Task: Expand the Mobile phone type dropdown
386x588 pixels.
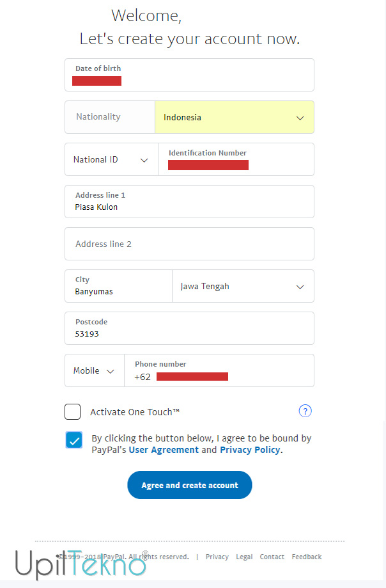Action: tap(95, 370)
